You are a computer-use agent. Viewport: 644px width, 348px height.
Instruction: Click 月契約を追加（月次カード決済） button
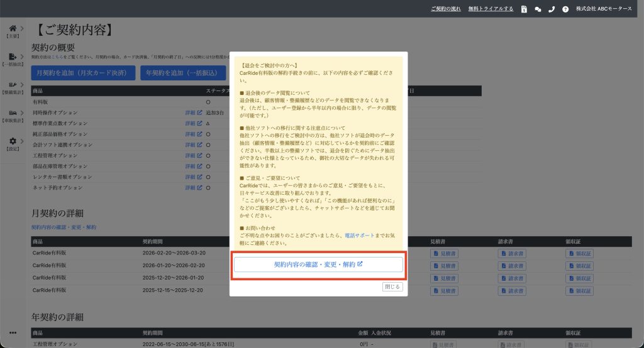point(83,73)
